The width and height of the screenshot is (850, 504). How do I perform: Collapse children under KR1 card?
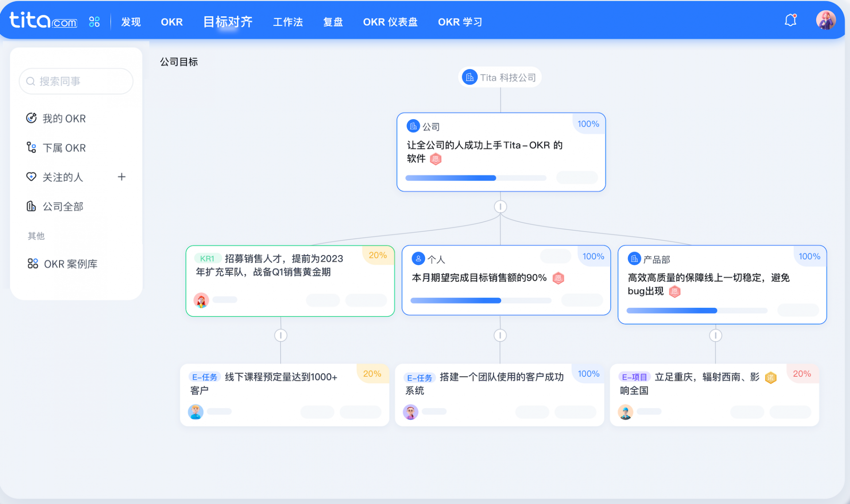click(x=281, y=335)
